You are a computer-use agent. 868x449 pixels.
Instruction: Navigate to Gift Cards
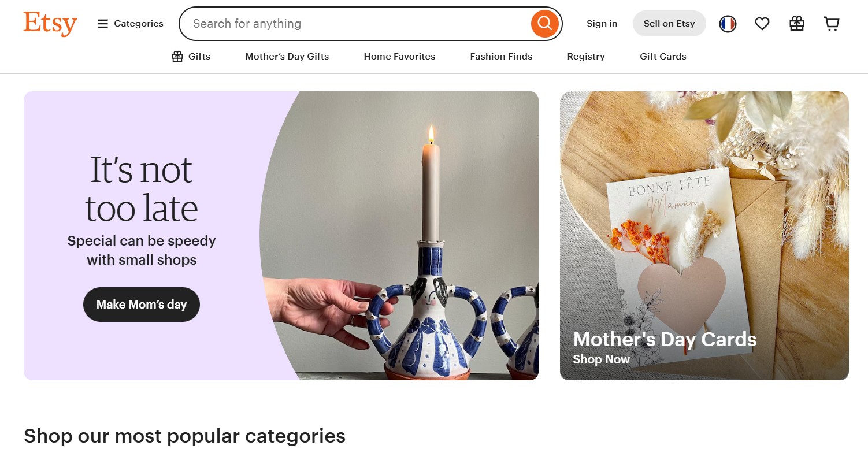click(663, 56)
